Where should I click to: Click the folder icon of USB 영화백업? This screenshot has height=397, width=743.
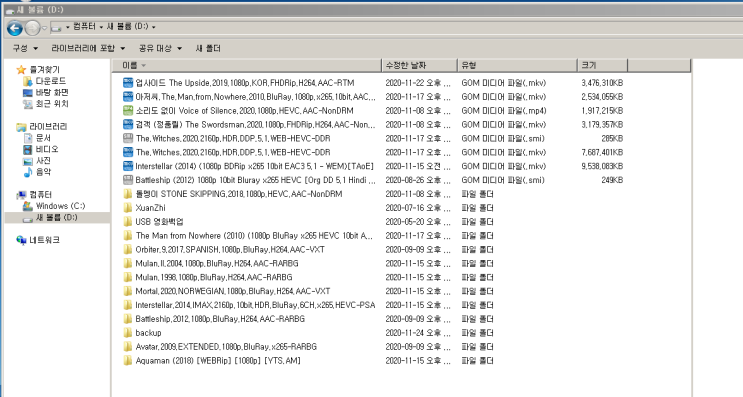(128, 222)
